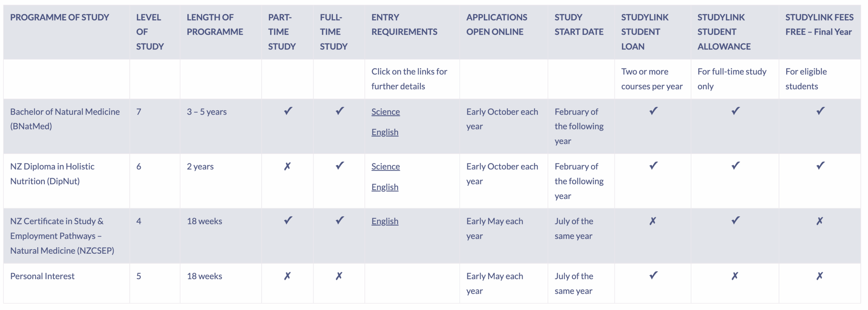
Task: Open the English link in BNatMed row
Action: coord(385,132)
